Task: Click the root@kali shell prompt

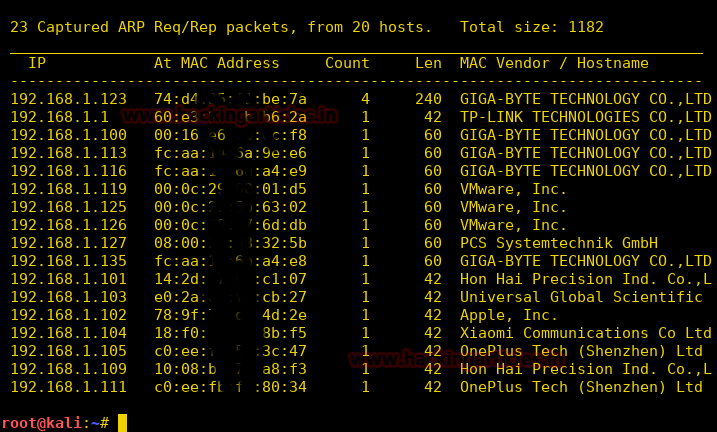Action: click(x=55, y=423)
